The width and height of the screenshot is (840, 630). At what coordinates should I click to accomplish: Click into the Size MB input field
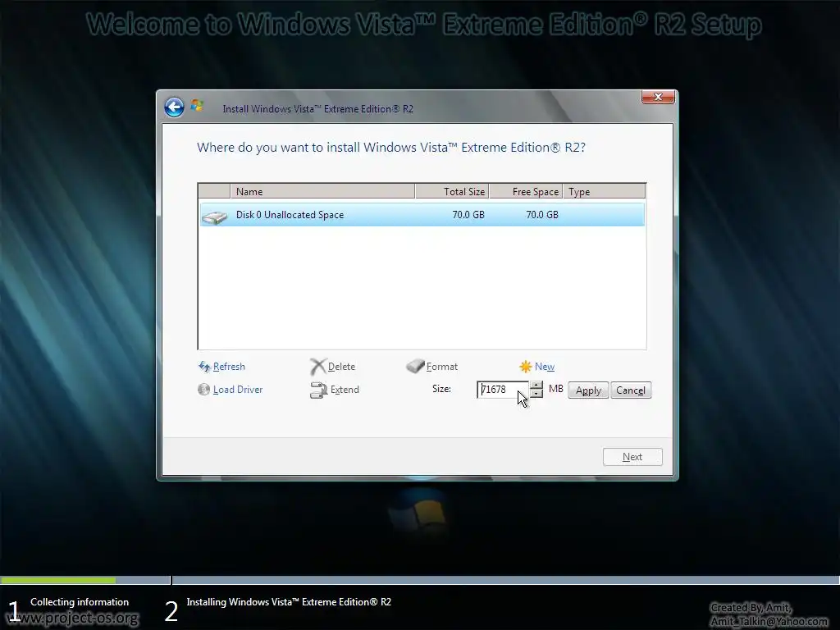click(503, 390)
